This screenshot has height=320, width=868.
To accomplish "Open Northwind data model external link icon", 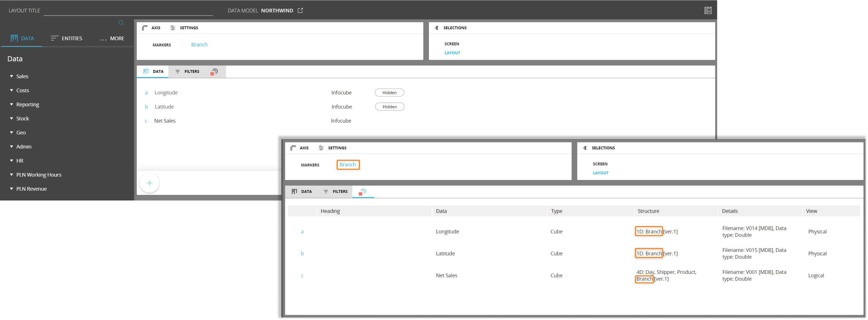I will pos(300,10).
